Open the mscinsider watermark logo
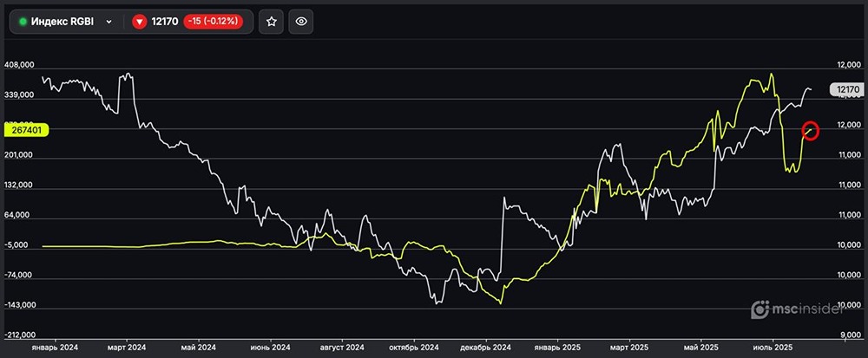 point(804,309)
